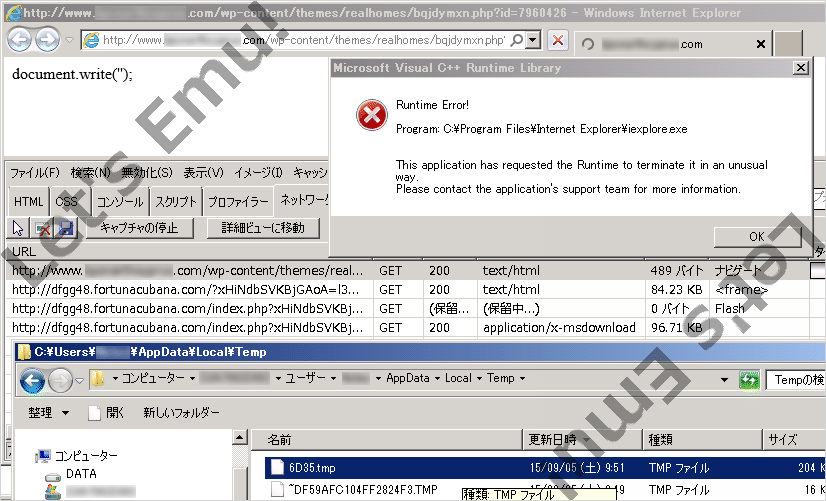Click the Explorer window Back arrow
The width and height of the screenshot is (826, 501).
click(33, 381)
